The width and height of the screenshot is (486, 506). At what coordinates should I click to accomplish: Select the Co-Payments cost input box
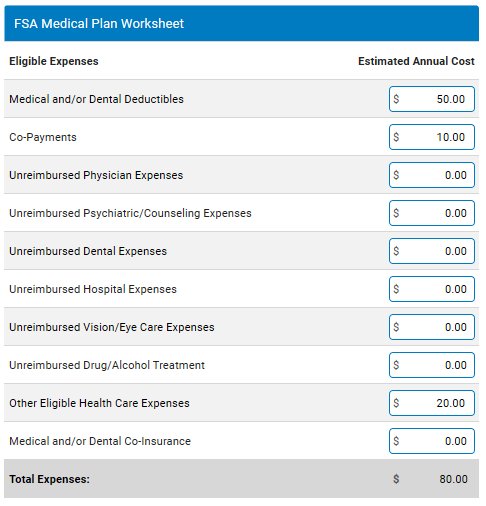432,137
